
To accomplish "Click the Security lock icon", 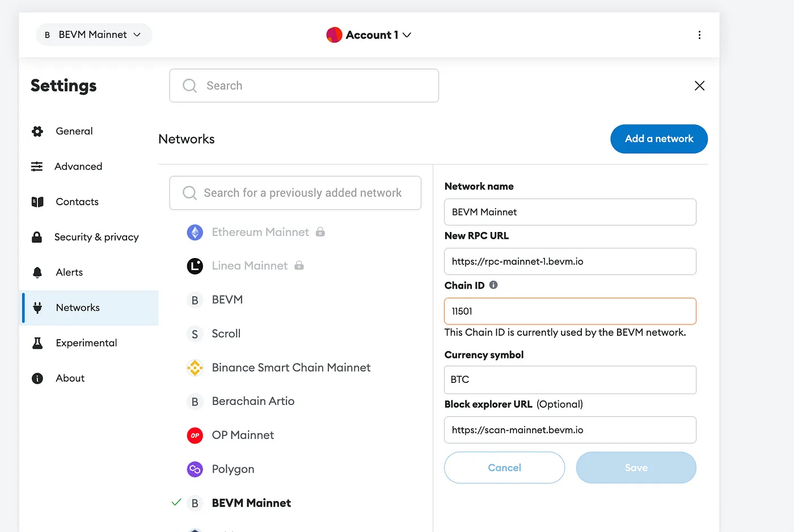I will (x=37, y=237).
